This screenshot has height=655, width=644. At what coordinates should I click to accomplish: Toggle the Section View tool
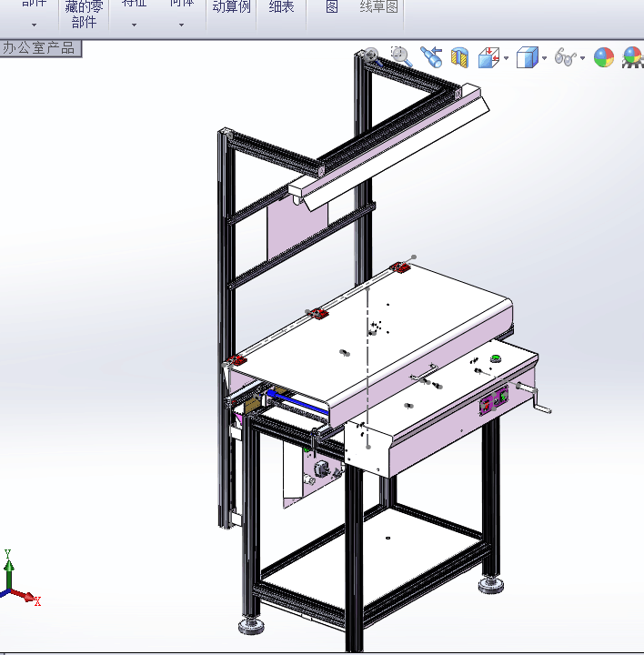pyautogui.click(x=460, y=57)
